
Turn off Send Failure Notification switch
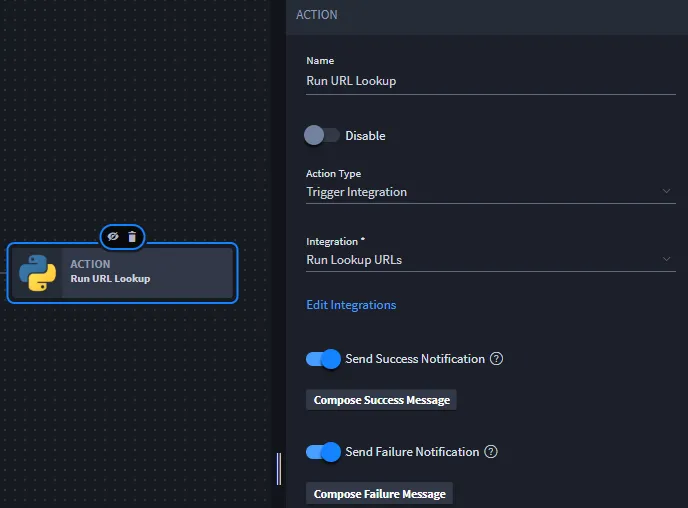point(323,452)
